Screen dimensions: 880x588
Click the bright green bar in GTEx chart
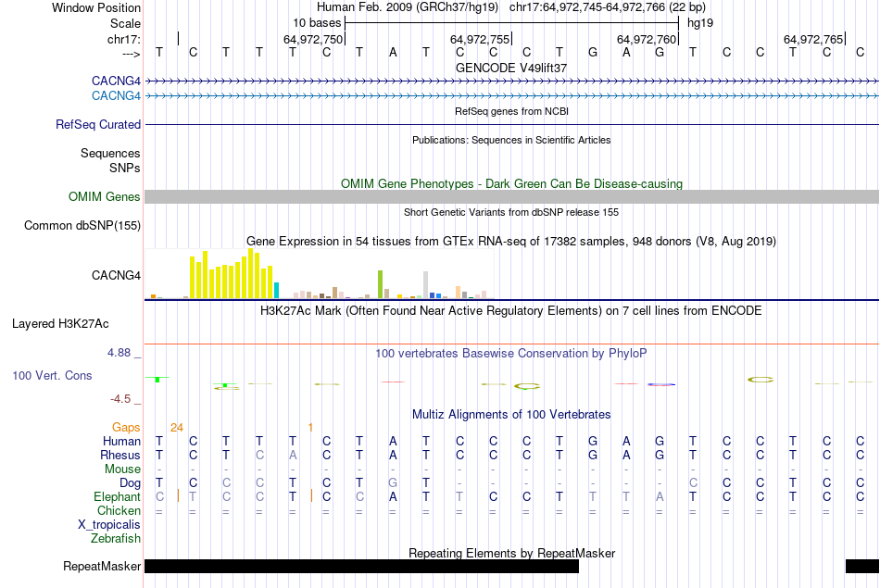click(380, 284)
